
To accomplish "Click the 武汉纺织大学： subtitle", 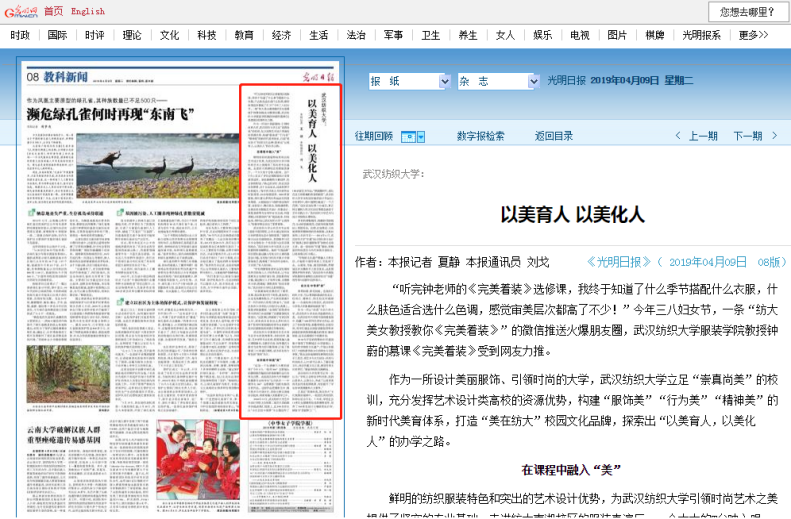I will [393, 174].
